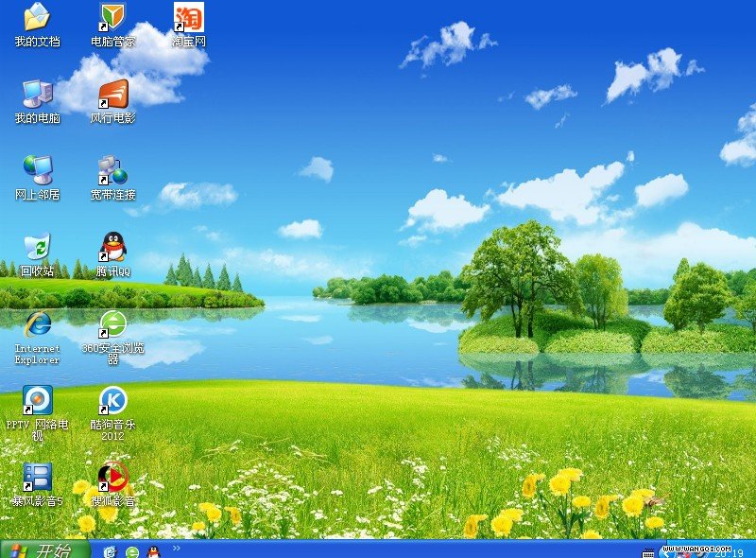Click the keyboard icon in system tray
This screenshot has height=558, width=756.
648,551
